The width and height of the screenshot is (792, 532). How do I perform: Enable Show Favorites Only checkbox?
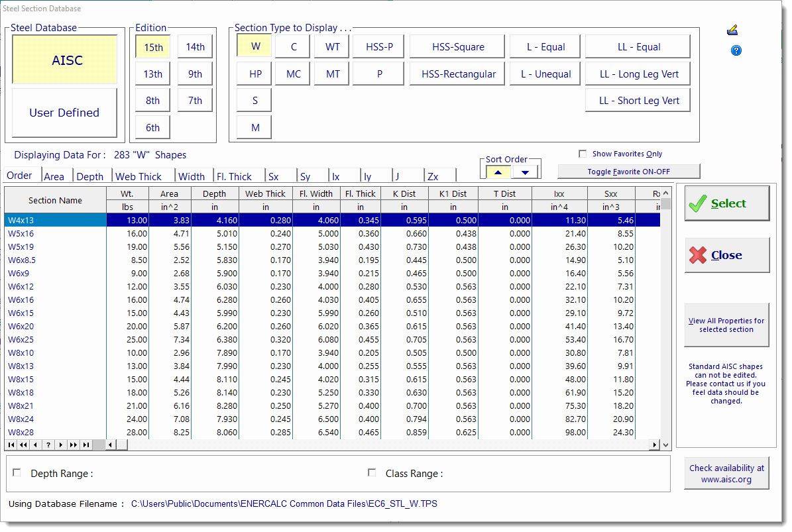point(583,154)
